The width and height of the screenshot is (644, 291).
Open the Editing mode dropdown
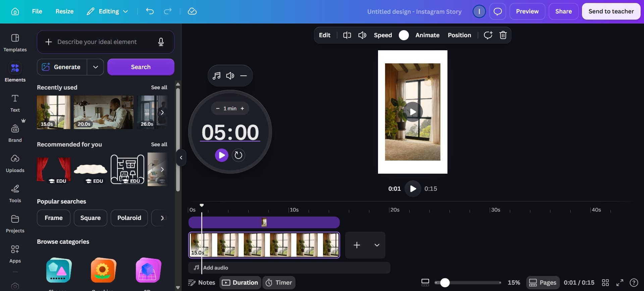click(x=107, y=11)
